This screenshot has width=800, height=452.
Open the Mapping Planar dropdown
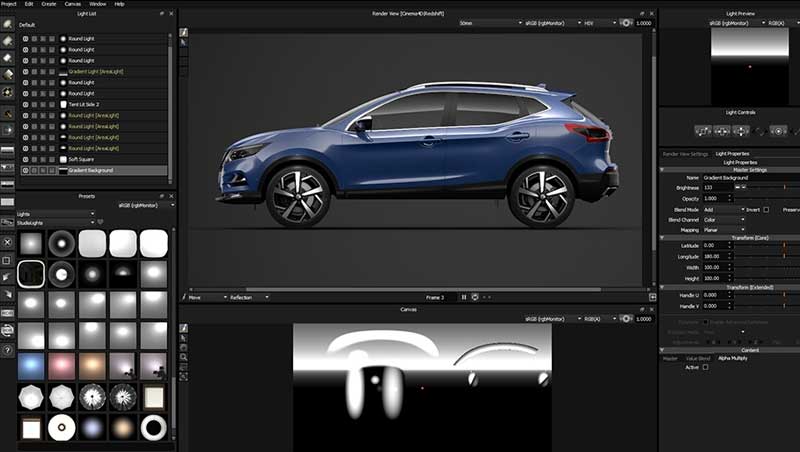724,230
